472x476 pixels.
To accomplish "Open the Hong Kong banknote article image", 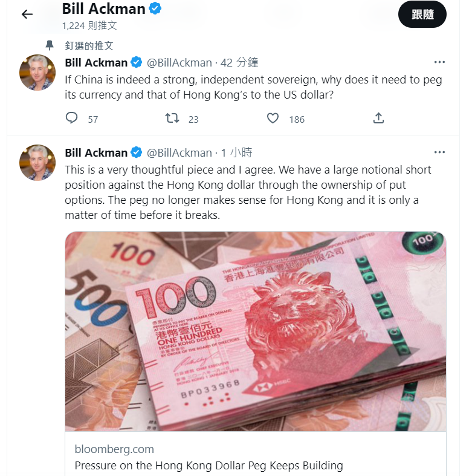I will (x=256, y=331).
